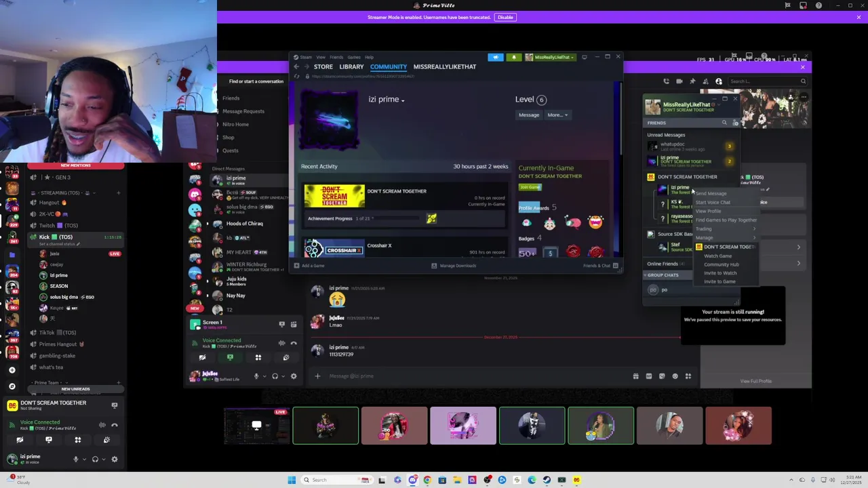Disable Streamer Mode in top banner
The width and height of the screenshot is (868, 488).
505,17
